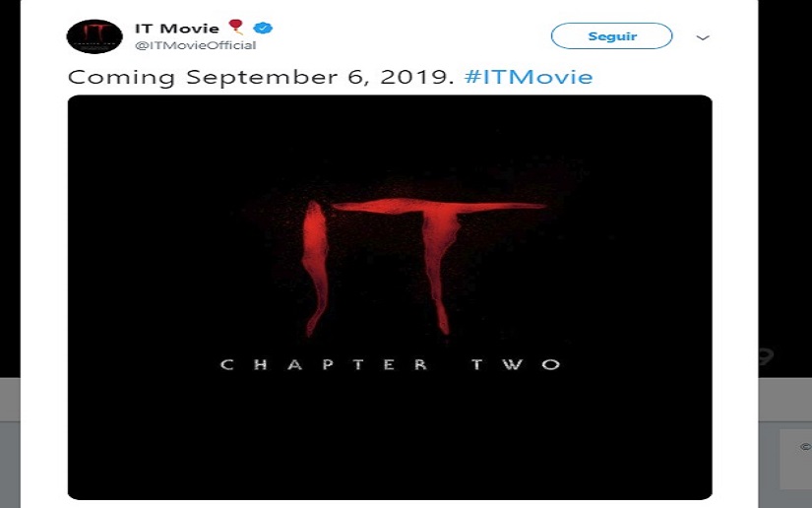This screenshot has height=508, width=812.
Task: Open the IT Movie profile avatar
Action: coord(94,36)
